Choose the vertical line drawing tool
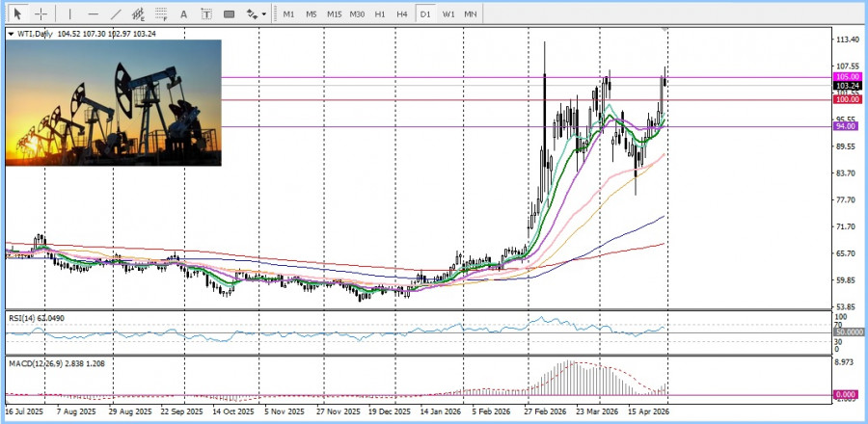The width and height of the screenshot is (868, 424). pyautogui.click(x=69, y=14)
